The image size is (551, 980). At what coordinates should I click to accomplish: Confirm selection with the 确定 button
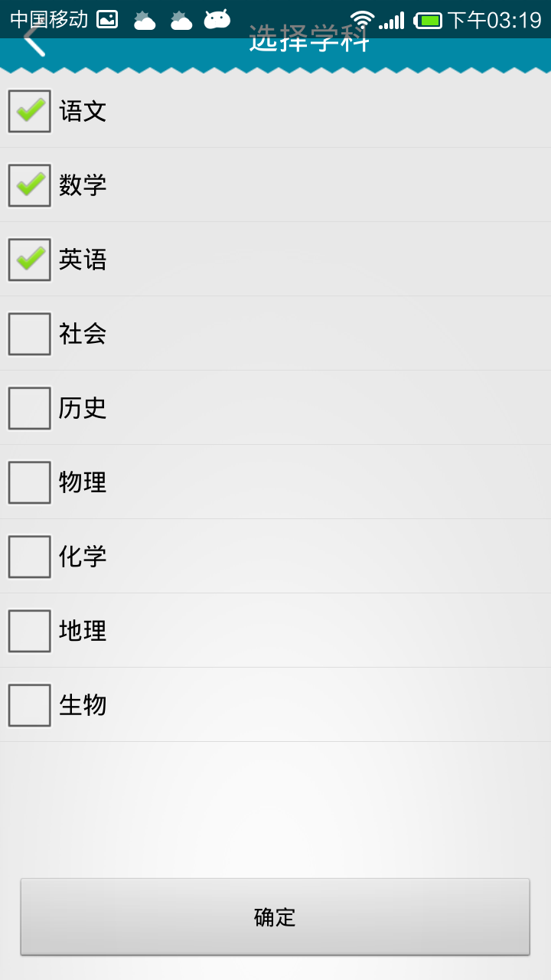pyautogui.click(x=275, y=916)
